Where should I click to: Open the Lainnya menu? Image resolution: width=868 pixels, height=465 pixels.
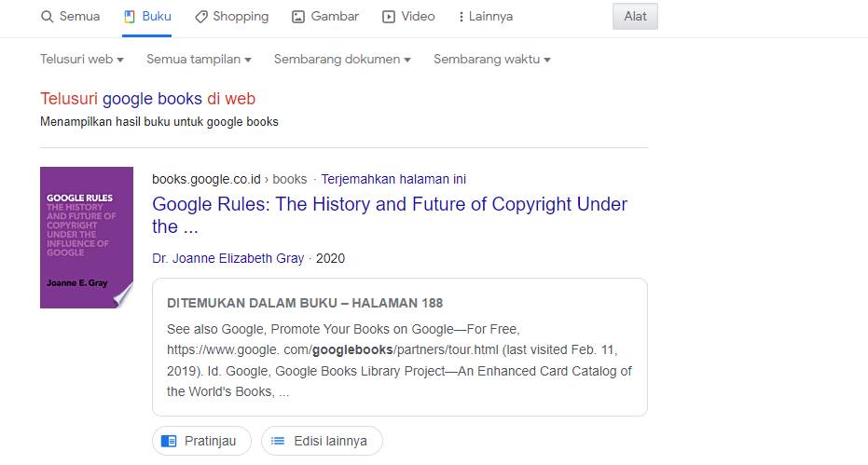(486, 17)
